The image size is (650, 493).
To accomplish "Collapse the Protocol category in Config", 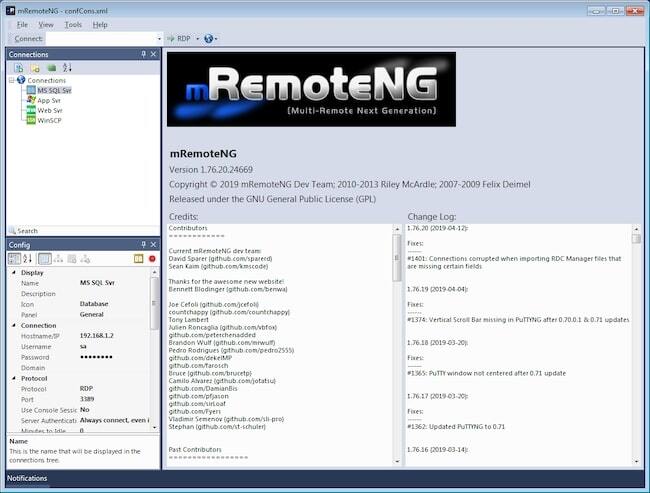I will tap(14, 378).
